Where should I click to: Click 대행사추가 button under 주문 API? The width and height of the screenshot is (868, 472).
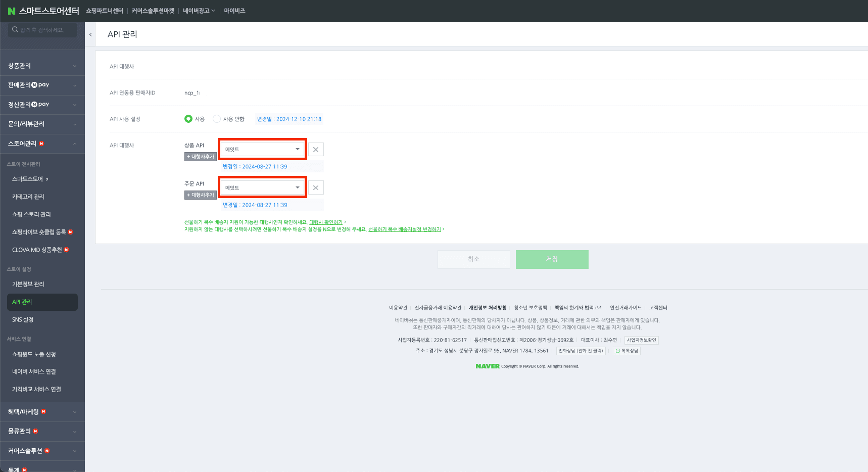point(201,195)
